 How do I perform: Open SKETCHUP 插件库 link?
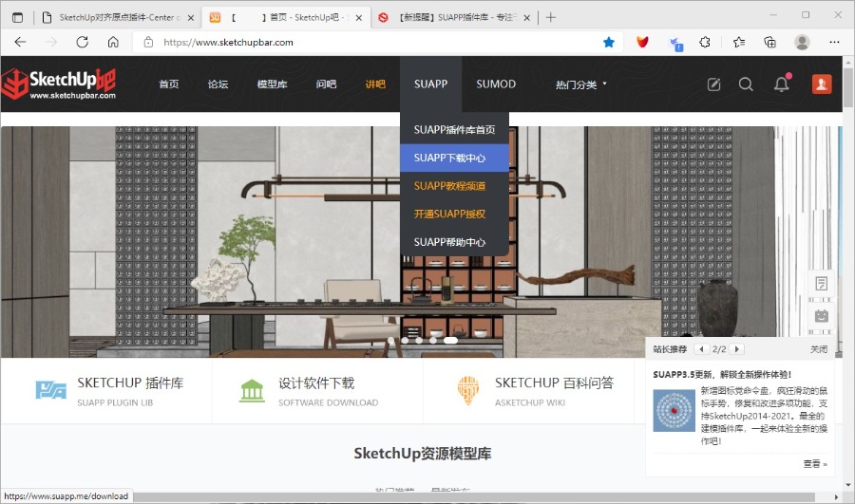tap(130, 383)
